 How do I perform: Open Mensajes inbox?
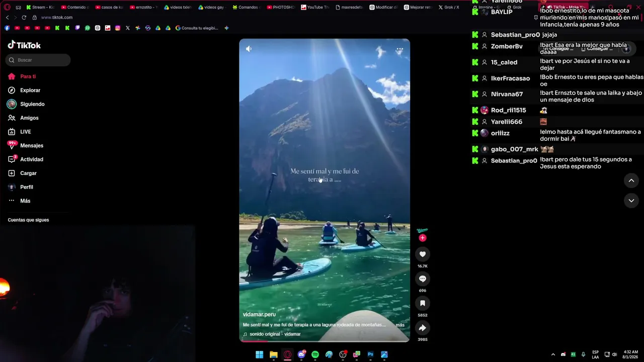click(25, 145)
